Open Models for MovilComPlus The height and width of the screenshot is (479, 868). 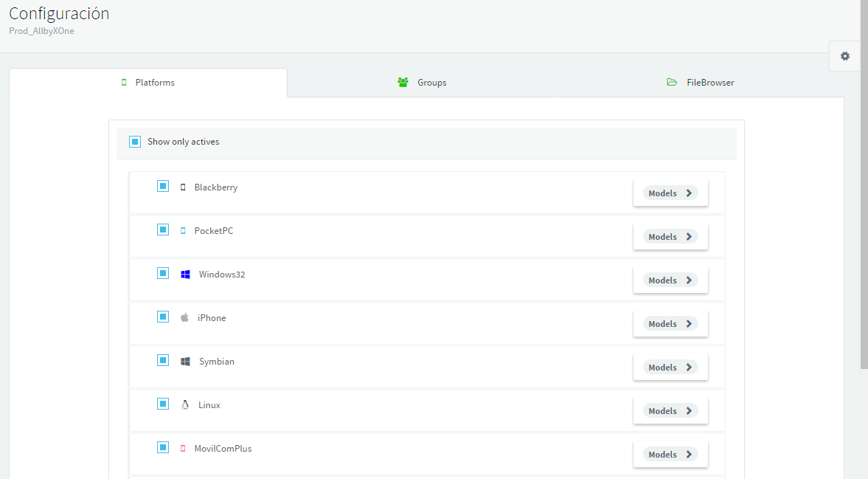click(670, 455)
